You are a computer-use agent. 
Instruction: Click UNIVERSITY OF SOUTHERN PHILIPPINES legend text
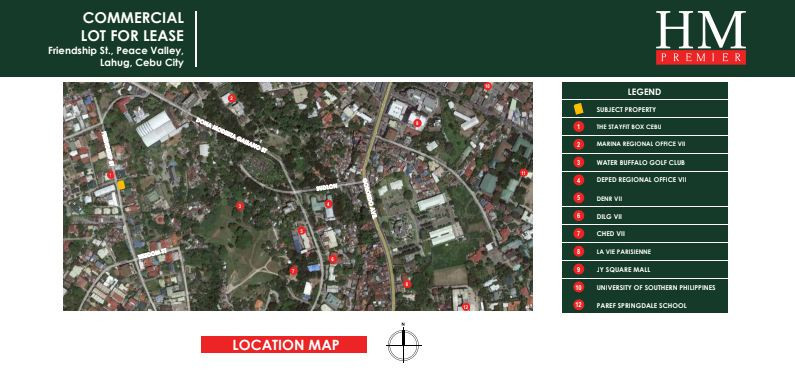[x=656, y=287]
